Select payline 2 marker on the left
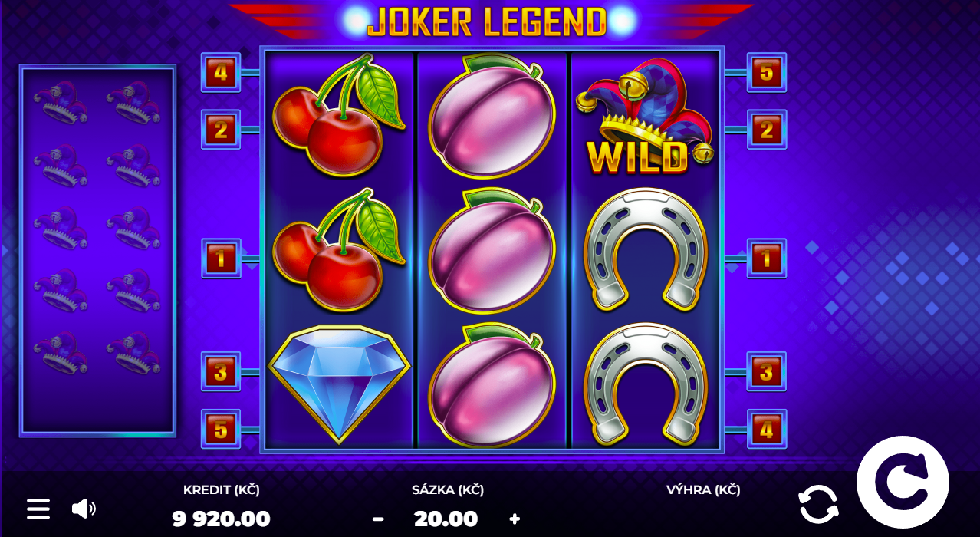Screen dimensions: 980x537 [x=221, y=130]
